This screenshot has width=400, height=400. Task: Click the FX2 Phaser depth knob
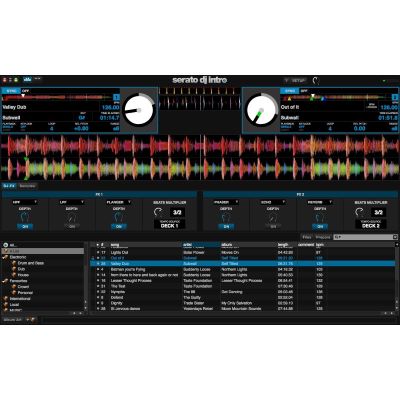click(x=226, y=218)
